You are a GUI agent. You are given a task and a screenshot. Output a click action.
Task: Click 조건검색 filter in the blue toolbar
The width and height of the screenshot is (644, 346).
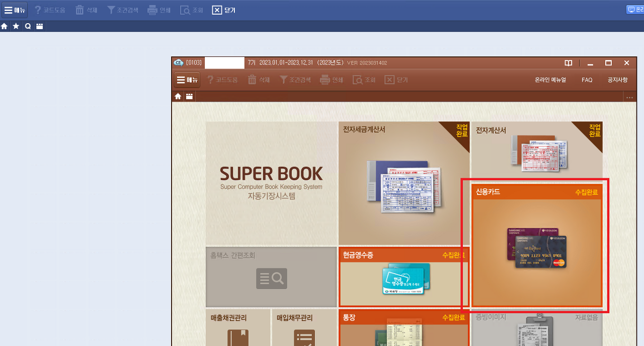[122, 10]
